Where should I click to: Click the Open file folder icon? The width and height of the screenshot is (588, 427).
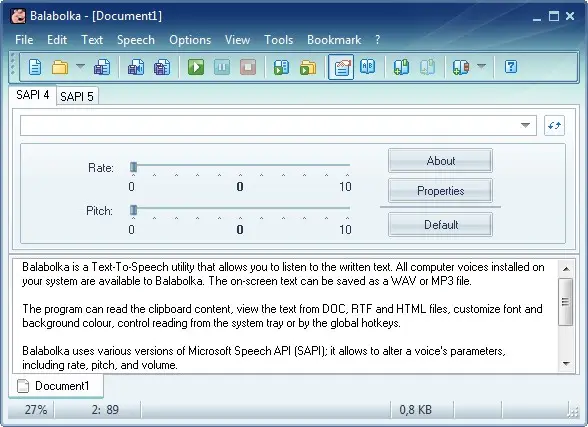click(x=60, y=67)
